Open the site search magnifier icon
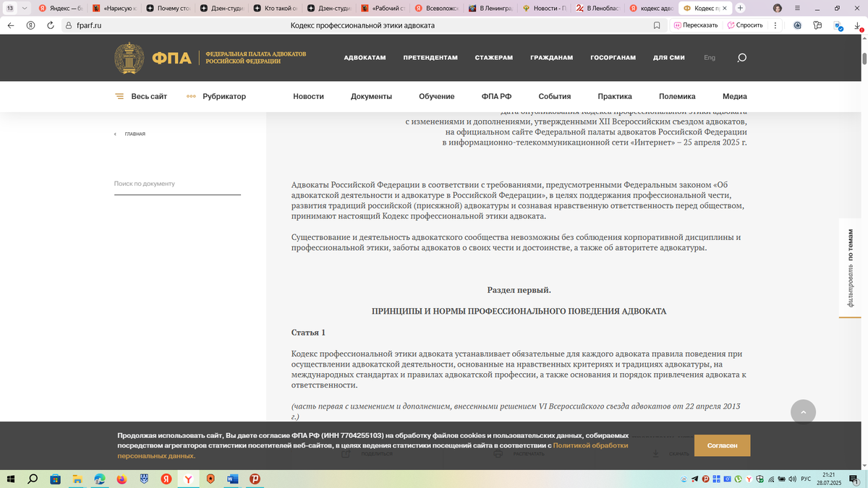The height and width of the screenshot is (488, 868). [741, 58]
